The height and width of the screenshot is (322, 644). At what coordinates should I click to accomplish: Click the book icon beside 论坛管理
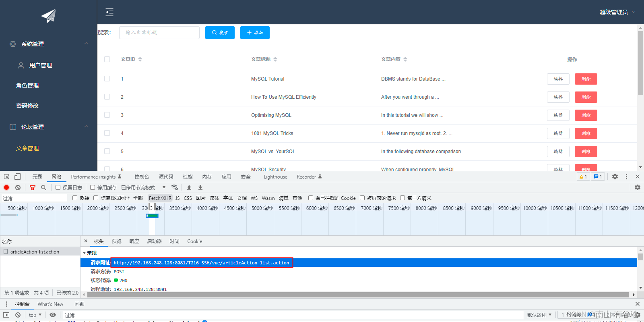click(13, 127)
